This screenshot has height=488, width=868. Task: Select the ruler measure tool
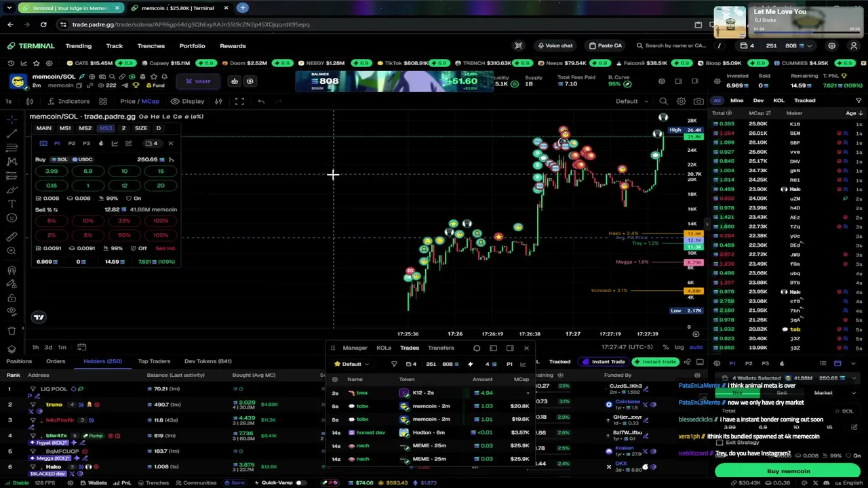pos(12,237)
